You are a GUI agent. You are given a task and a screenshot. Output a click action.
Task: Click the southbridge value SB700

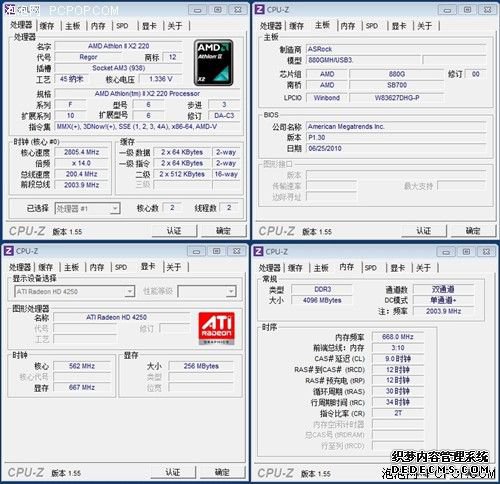click(397, 85)
